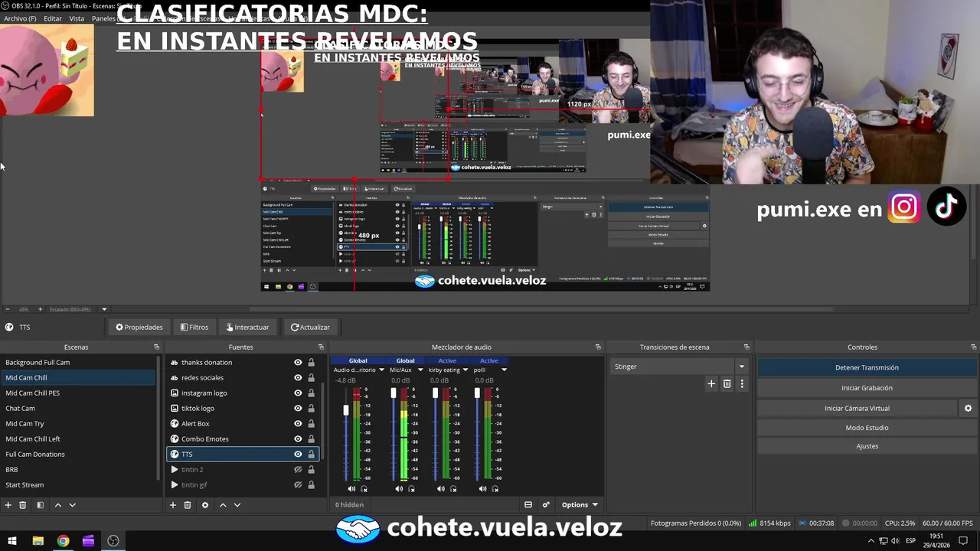Toggle visibility of Combo Emotes source

point(298,439)
